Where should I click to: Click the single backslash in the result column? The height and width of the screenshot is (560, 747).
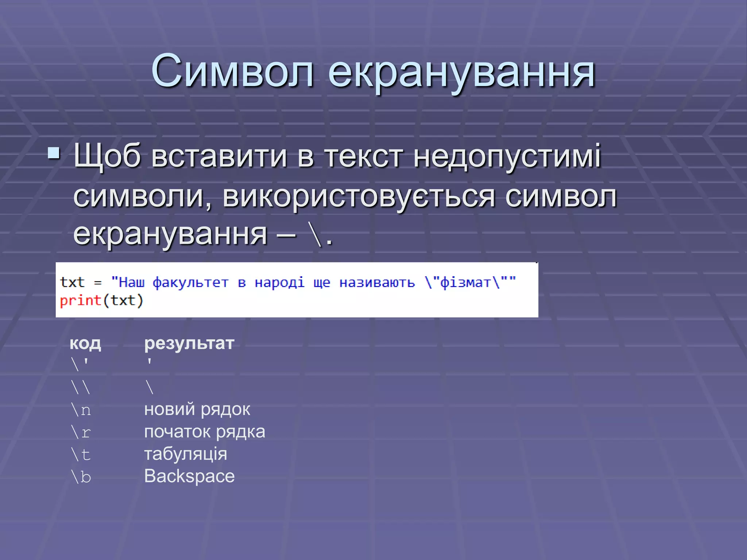click(x=150, y=387)
